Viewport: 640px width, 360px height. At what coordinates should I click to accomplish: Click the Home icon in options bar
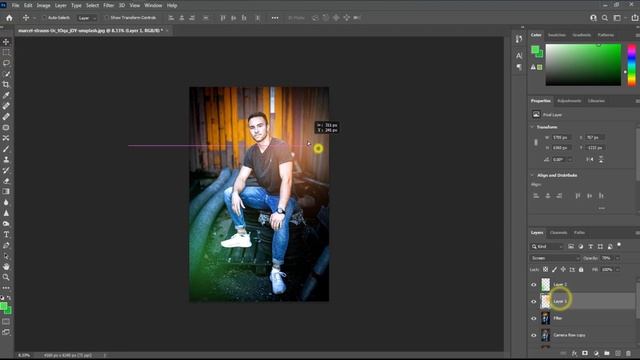9,18
